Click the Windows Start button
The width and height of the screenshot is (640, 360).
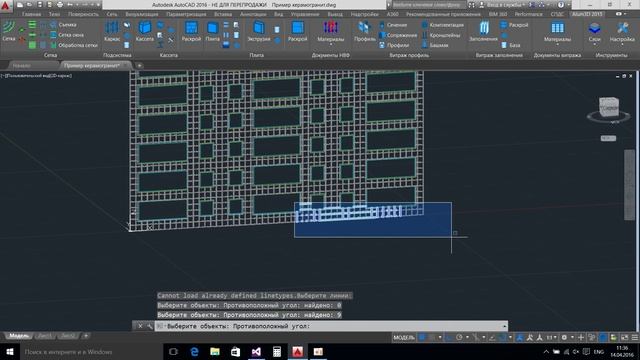(x=10, y=351)
